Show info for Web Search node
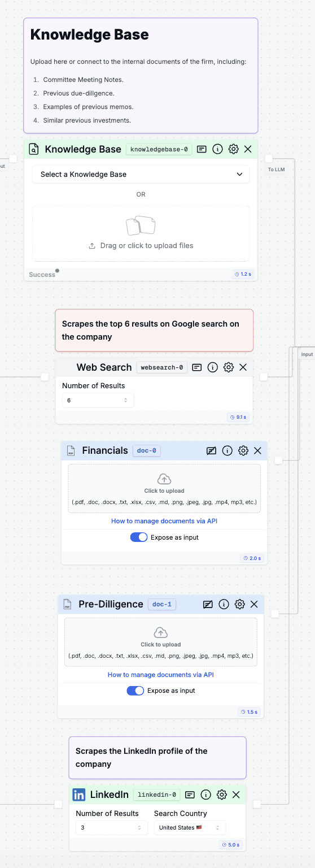The height and width of the screenshot is (868, 315). click(212, 367)
